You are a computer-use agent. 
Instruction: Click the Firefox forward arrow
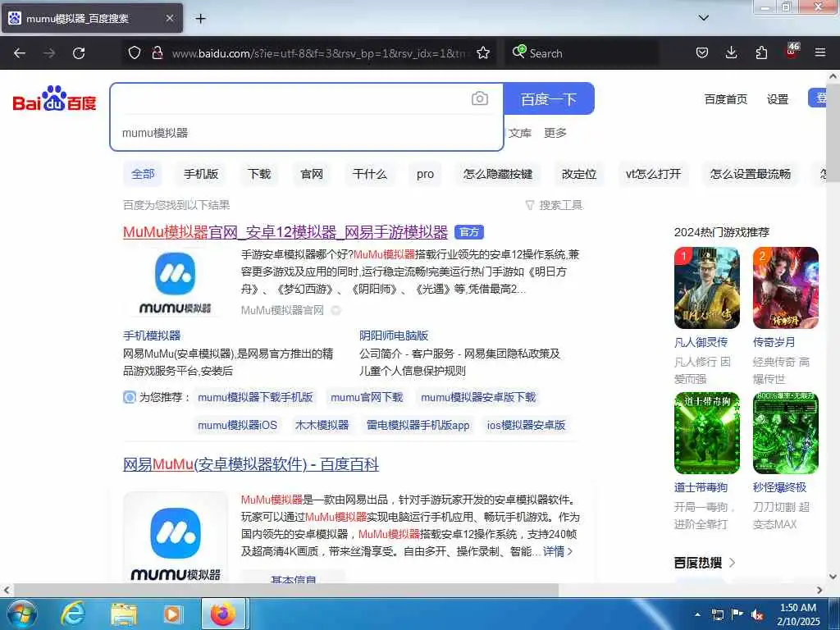[x=49, y=53]
